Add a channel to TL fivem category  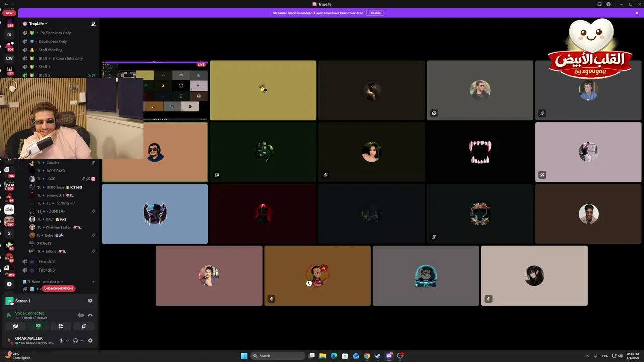pyautogui.click(x=93, y=282)
